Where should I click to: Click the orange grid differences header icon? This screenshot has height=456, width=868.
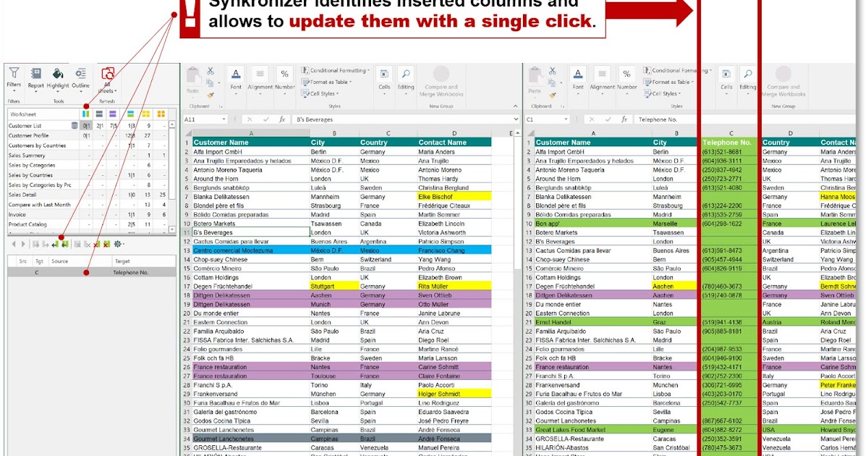161,114
